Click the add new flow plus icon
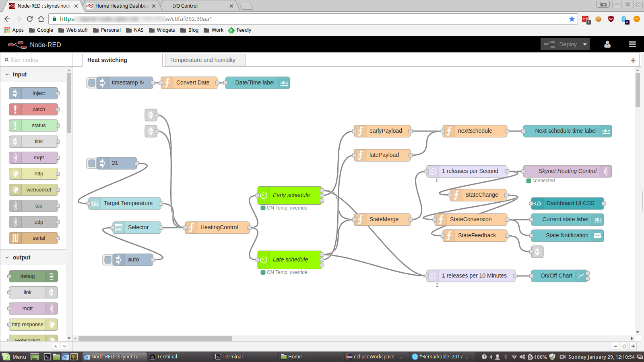 point(633,60)
